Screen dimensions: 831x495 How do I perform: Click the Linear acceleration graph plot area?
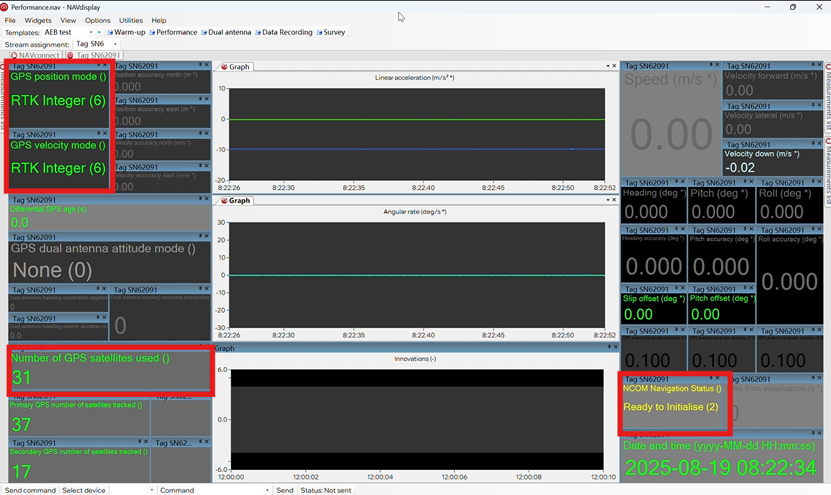coord(417,134)
